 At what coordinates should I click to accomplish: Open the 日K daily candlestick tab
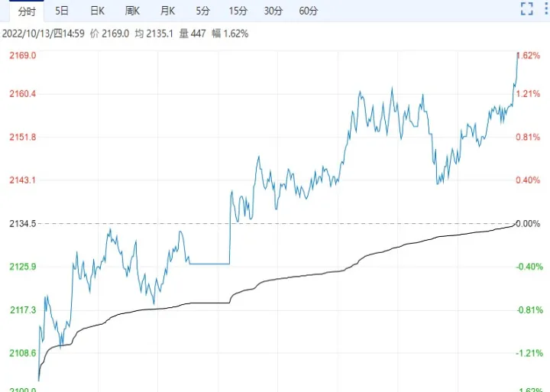[x=97, y=11]
